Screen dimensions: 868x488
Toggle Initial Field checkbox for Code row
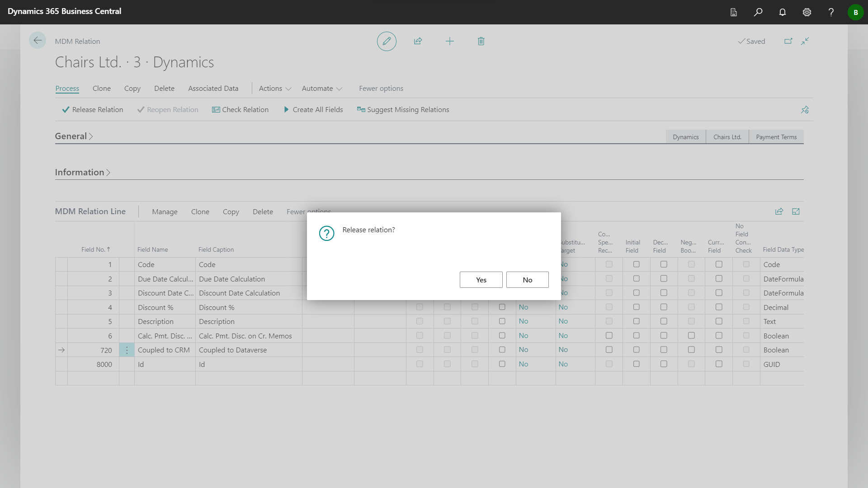point(636,264)
